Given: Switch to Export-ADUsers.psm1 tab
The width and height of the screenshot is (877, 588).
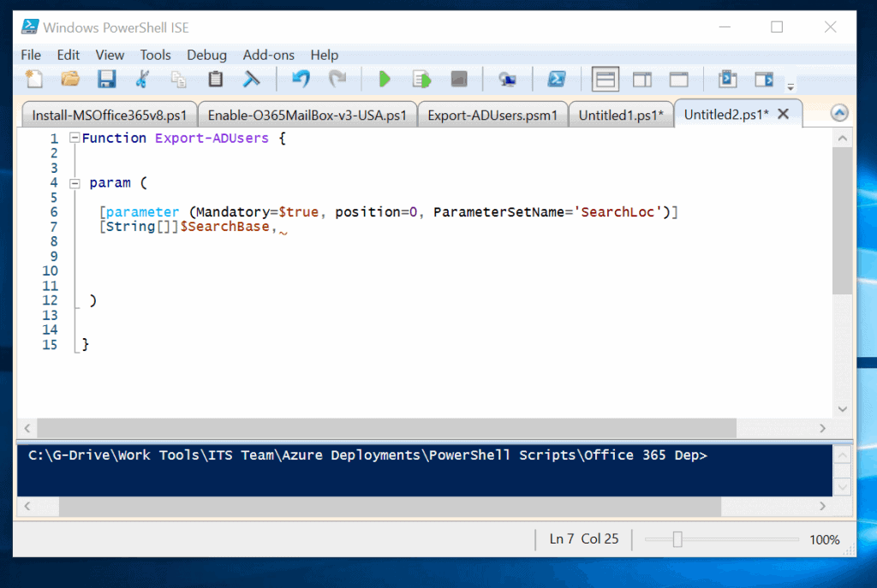Looking at the screenshot, I should pos(492,116).
